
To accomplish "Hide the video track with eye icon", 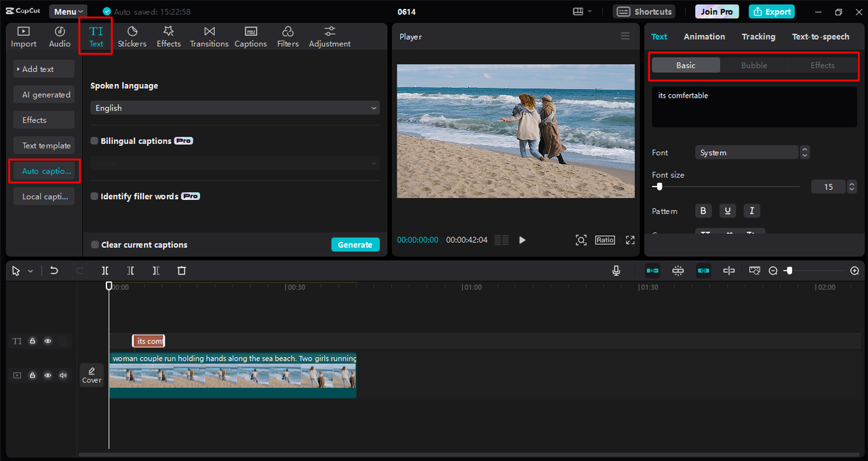I will 47,375.
